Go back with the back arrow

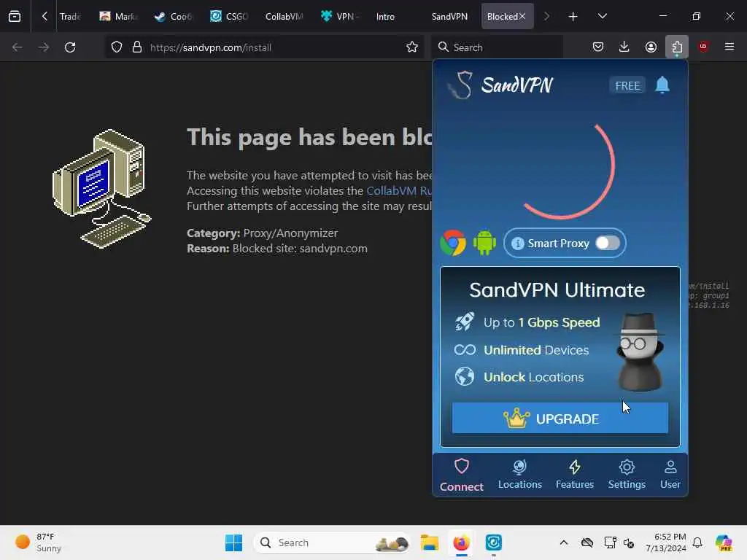click(x=18, y=47)
